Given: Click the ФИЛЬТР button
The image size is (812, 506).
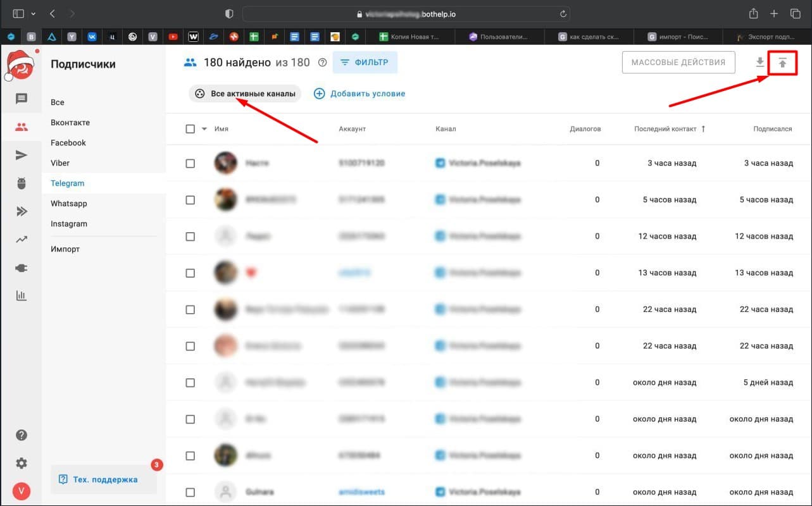Looking at the screenshot, I should tap(365, 63).
